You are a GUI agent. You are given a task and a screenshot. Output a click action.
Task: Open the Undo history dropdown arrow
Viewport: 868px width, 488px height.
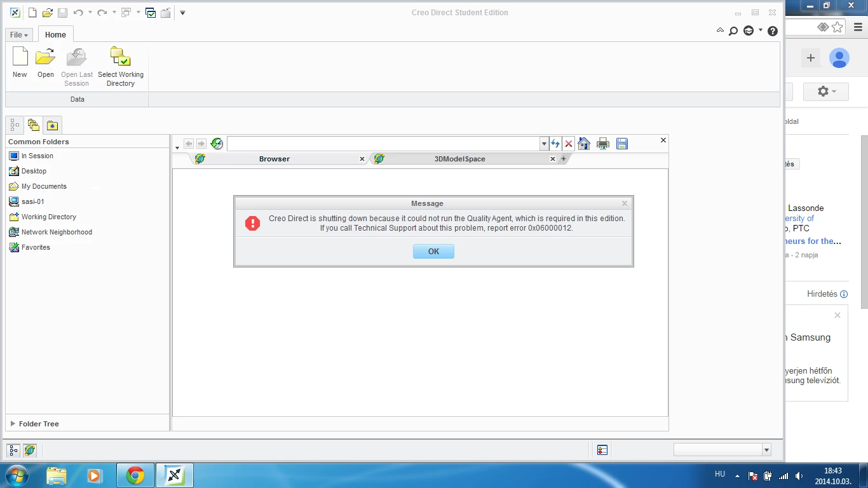coord(90,13)
